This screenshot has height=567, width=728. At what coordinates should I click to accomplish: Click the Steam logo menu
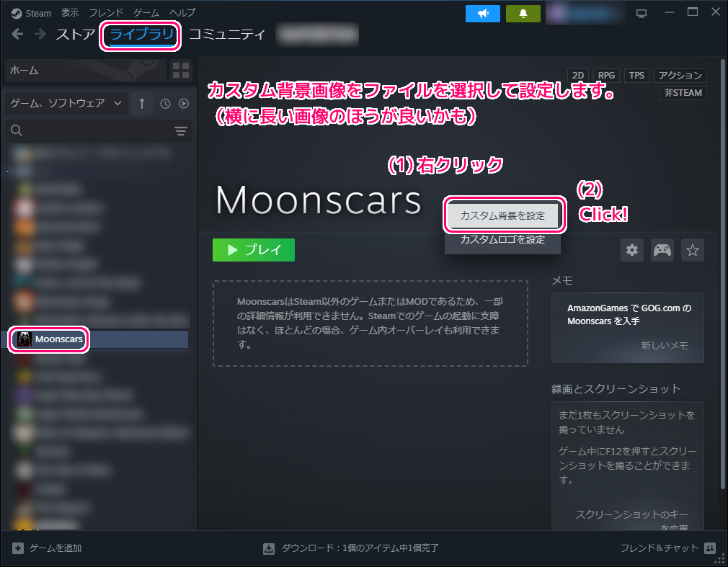click(31, 13)
